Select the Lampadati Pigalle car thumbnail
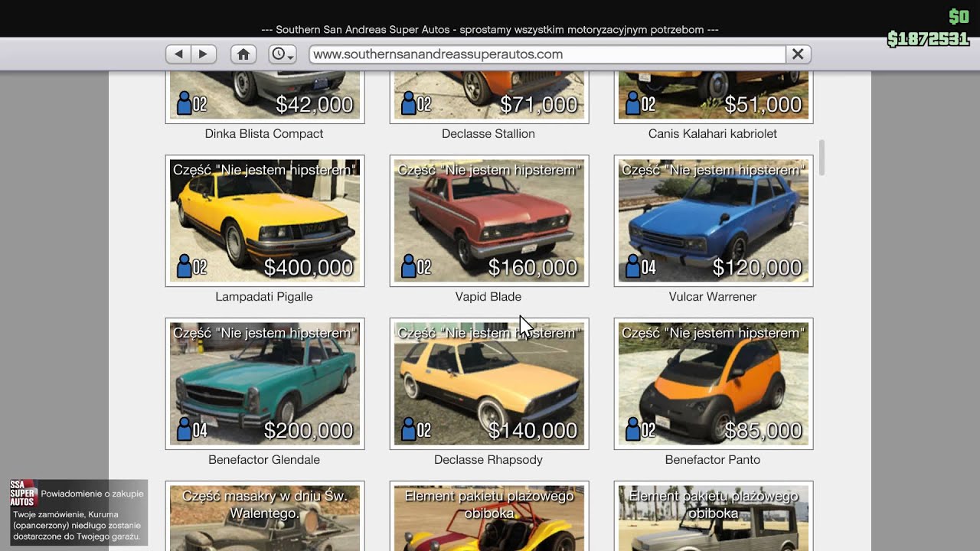Image resolution: width=980 pixels, height=551 pixels. (x=265, y=221)
